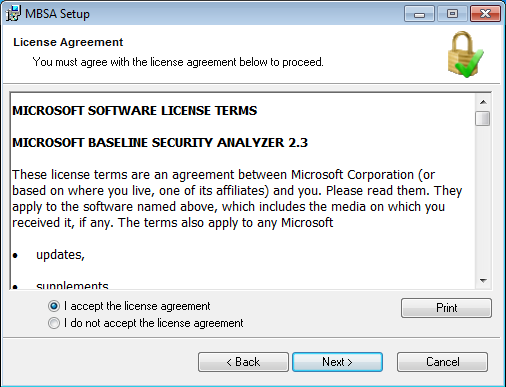The height and width of the screenshot is (387, 506).
Task: Click the MBSA Setup installer icon in title bar
Action: point(13,14)
